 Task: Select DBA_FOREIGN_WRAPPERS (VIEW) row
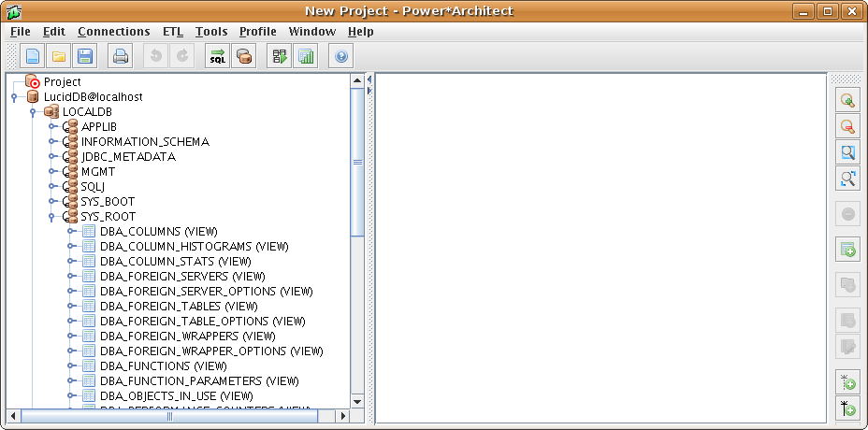[188, 336]
